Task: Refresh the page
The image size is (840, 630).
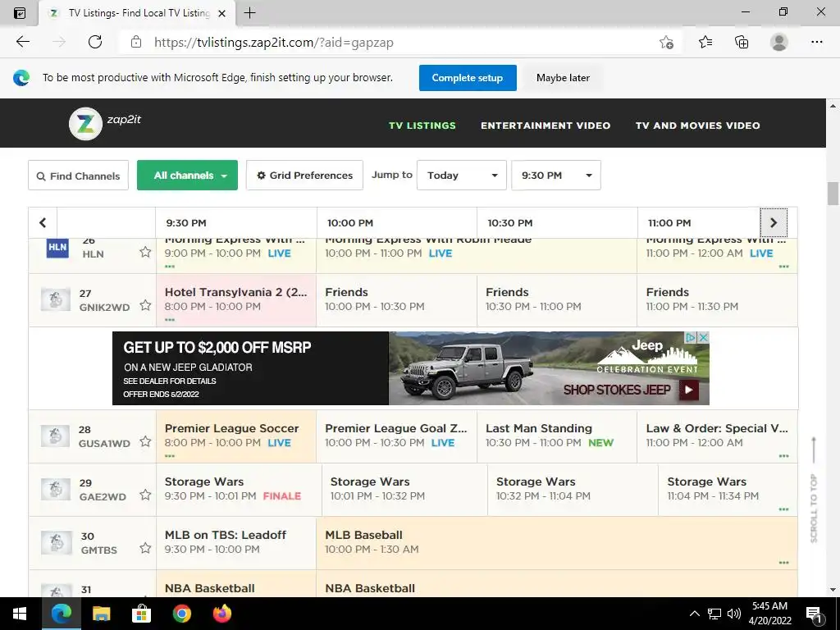Action: click(95, 42)
